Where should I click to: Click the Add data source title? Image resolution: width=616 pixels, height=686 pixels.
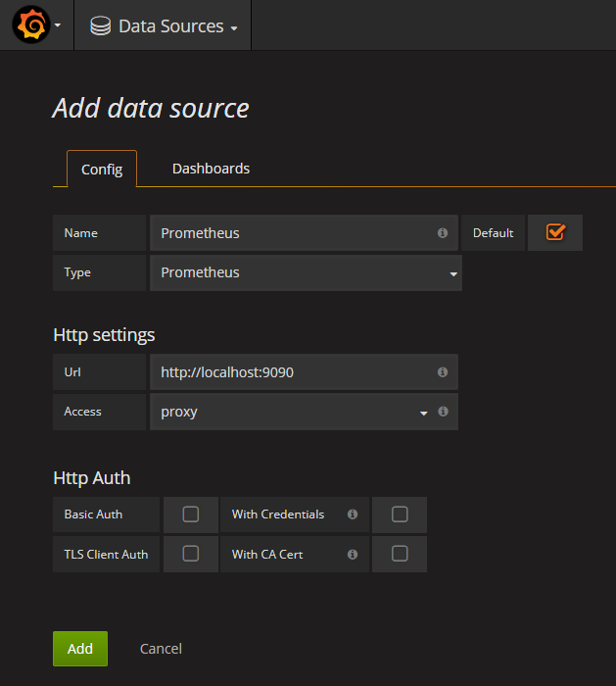(151, 108)
